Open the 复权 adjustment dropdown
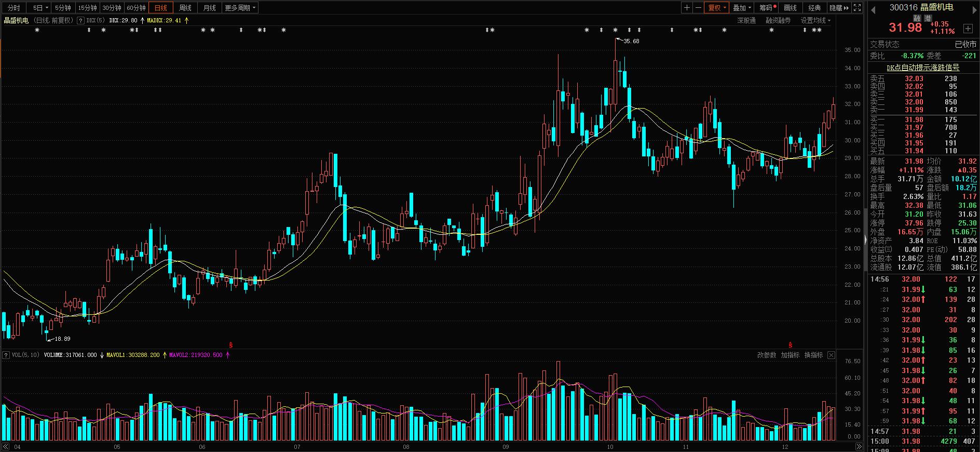The width and height of the screenshot is (980, 452). 717,8
